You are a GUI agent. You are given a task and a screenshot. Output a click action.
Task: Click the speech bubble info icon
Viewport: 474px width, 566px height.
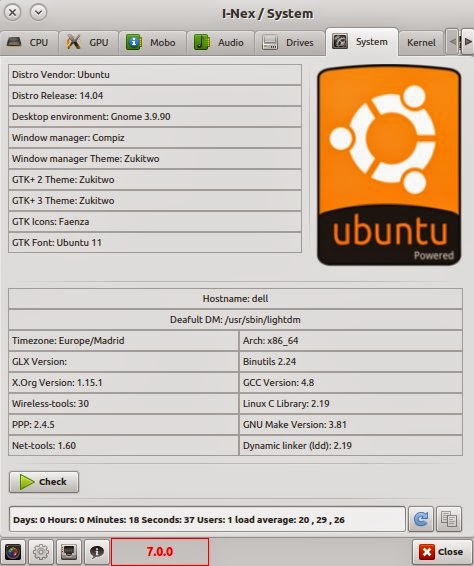click(97, 552)
